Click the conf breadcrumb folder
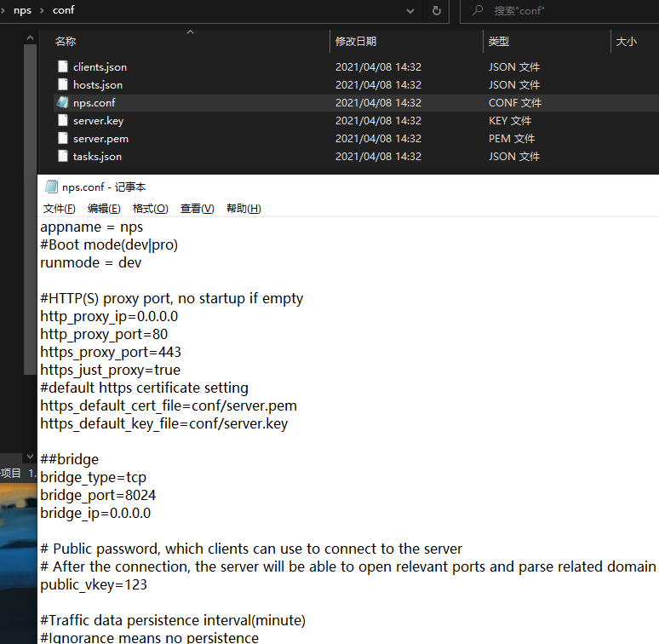The width and height of the screenshot is (659, 644). tap(64, 10)
